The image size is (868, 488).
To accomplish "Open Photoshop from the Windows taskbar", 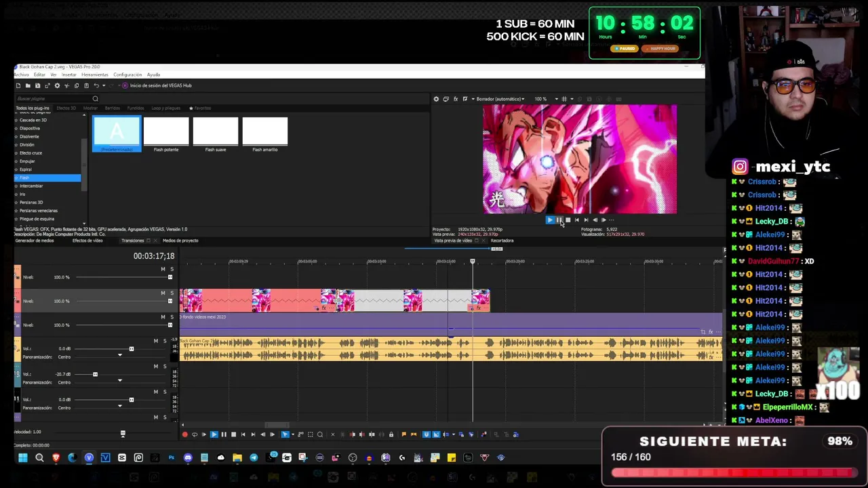I will click(171, 457).
